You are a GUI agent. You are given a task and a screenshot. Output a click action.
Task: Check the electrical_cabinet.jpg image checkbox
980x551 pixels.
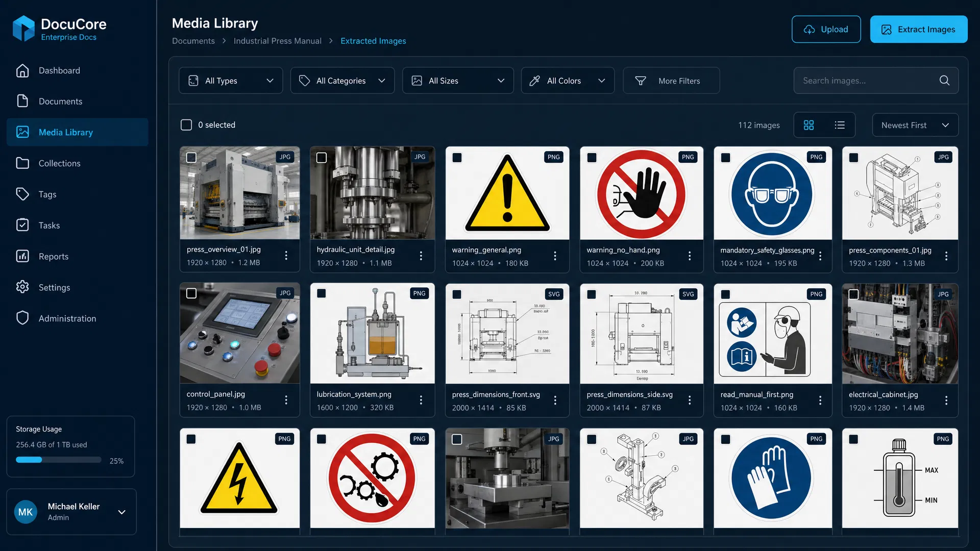(x=853, y=294)
